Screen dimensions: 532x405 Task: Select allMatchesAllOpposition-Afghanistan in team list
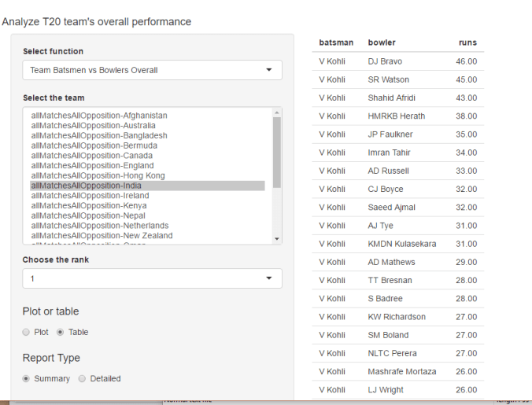99,116
